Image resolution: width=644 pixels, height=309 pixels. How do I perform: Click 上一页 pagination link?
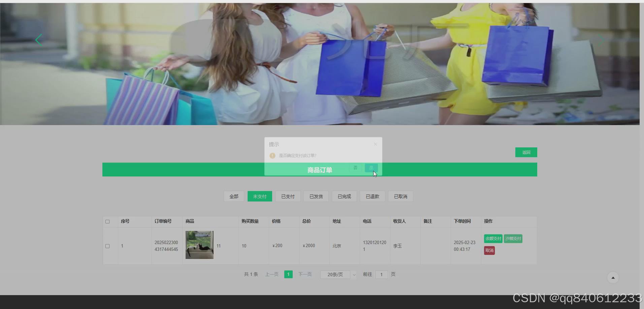click(272, 274)
